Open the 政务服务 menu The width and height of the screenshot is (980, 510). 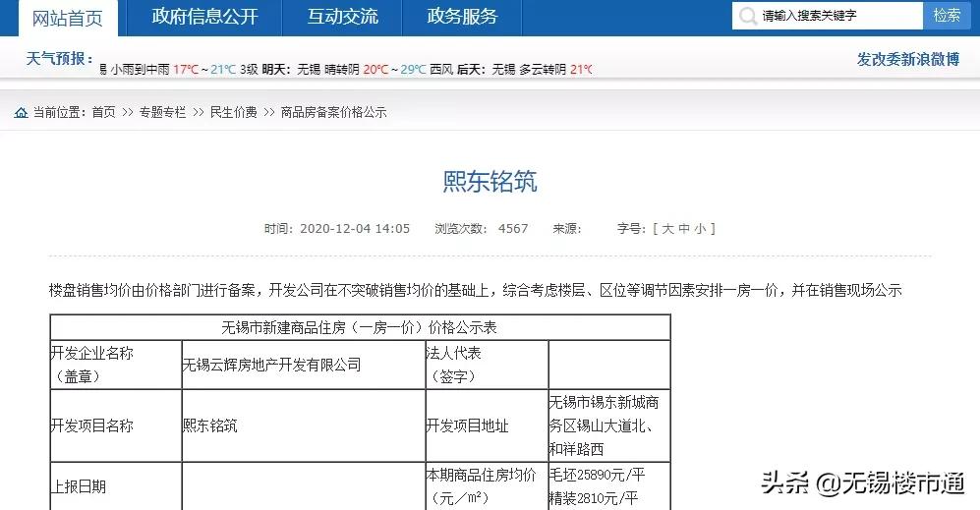click(x=462, y=17)
